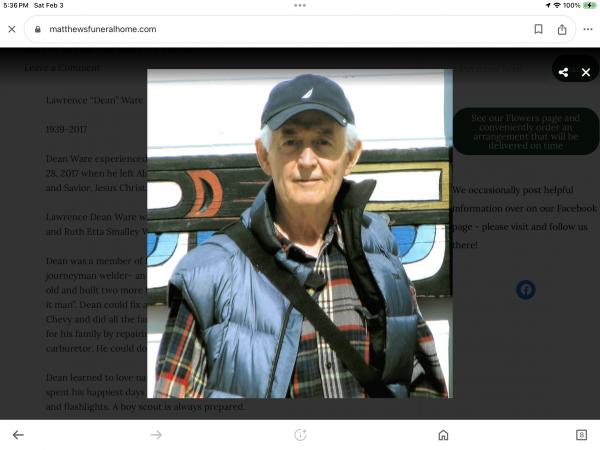Tap the padlock icon in address bar
Viewport: 600px width, 450px height.
[38, 30]
